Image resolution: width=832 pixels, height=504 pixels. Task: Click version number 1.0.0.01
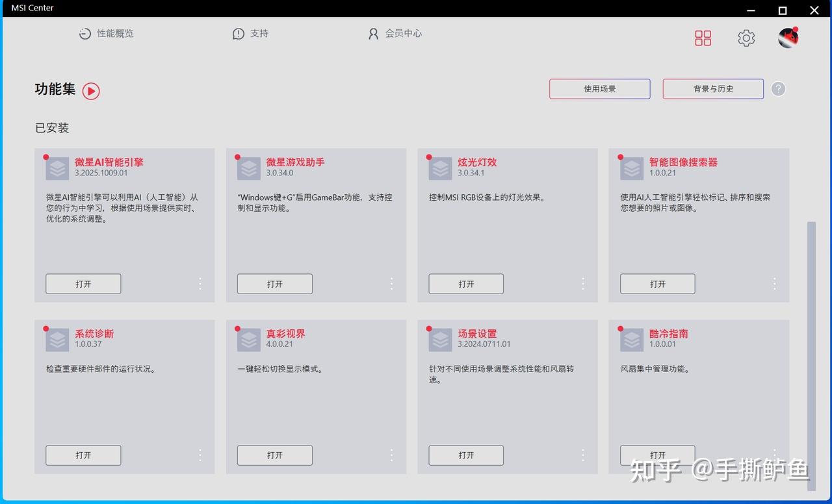(x=662, y=345)
